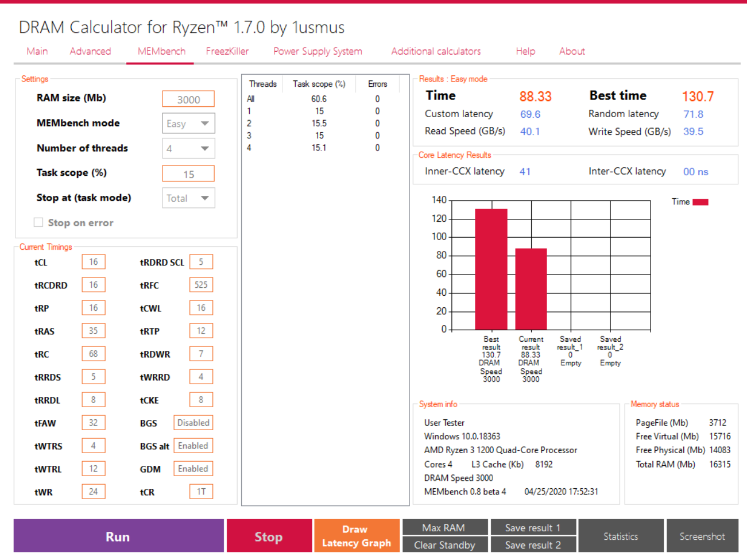
Task: Open the Additional calculators tab
Action: click(436, 51)
